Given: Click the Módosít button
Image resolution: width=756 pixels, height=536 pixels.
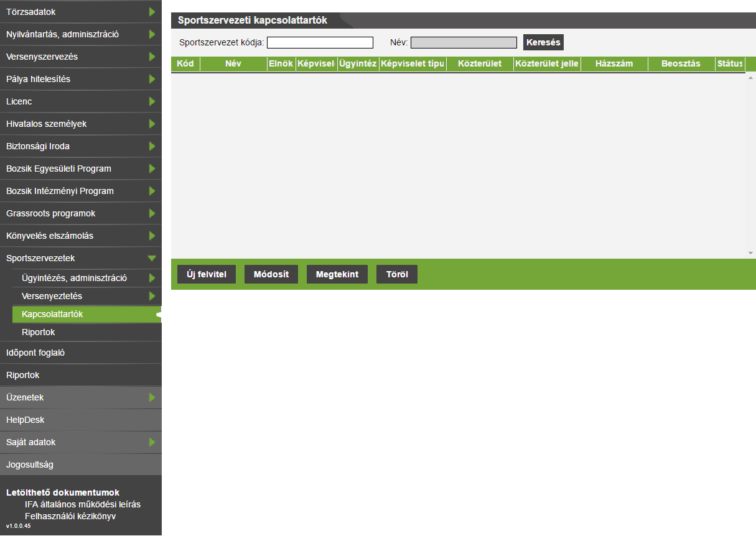Looking at the screenshot, I should [271, 274].
